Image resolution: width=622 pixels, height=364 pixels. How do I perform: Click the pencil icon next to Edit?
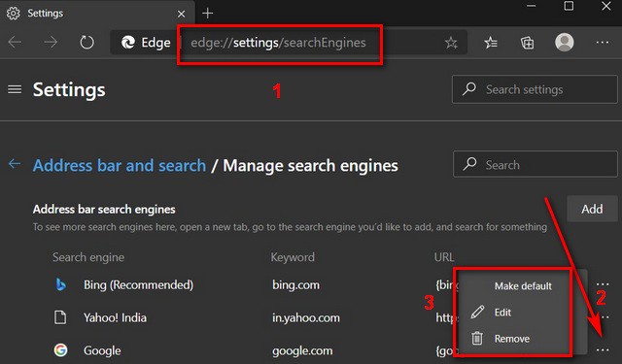point(477,313)
